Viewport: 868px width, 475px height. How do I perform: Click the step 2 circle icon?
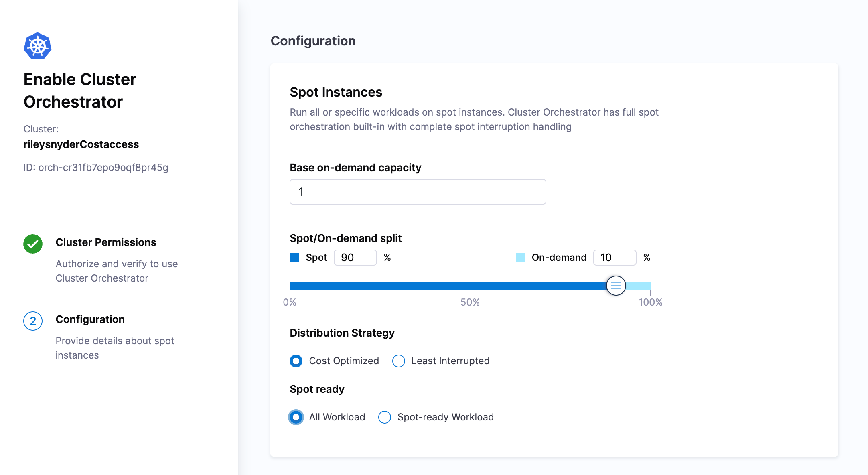[x=33, y=321]
